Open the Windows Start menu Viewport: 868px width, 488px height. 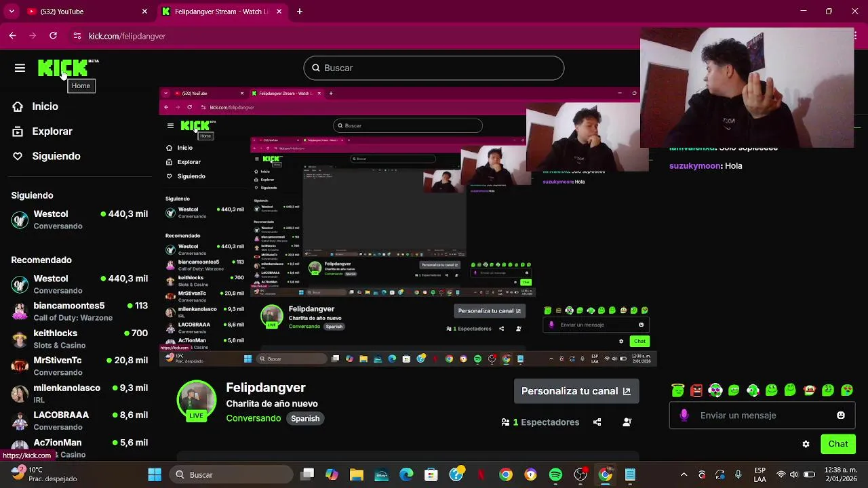(x=155, y=474)
